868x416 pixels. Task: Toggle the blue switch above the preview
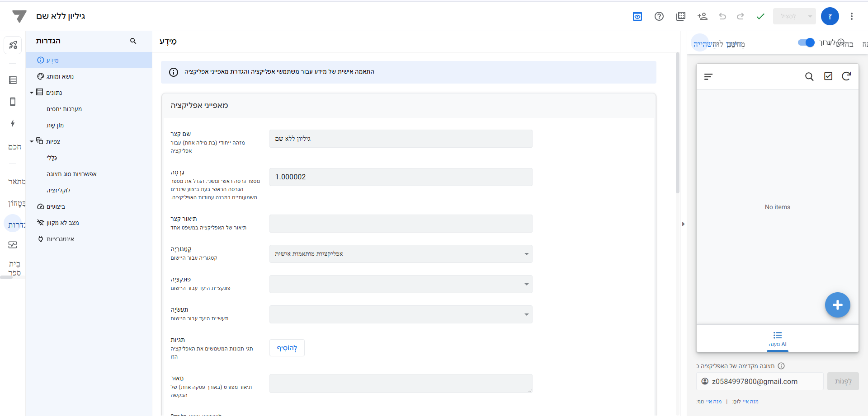(806, 42)
